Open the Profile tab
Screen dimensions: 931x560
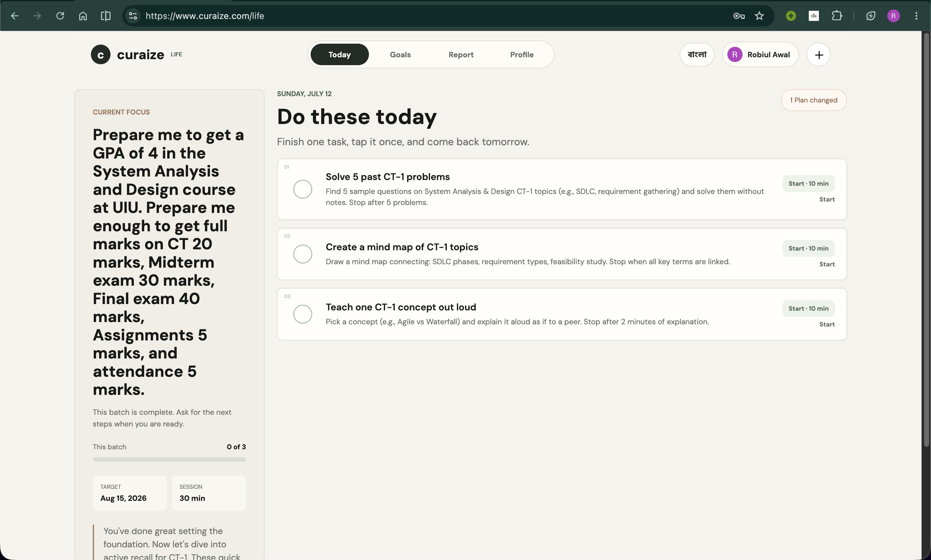tap(522, 55)
